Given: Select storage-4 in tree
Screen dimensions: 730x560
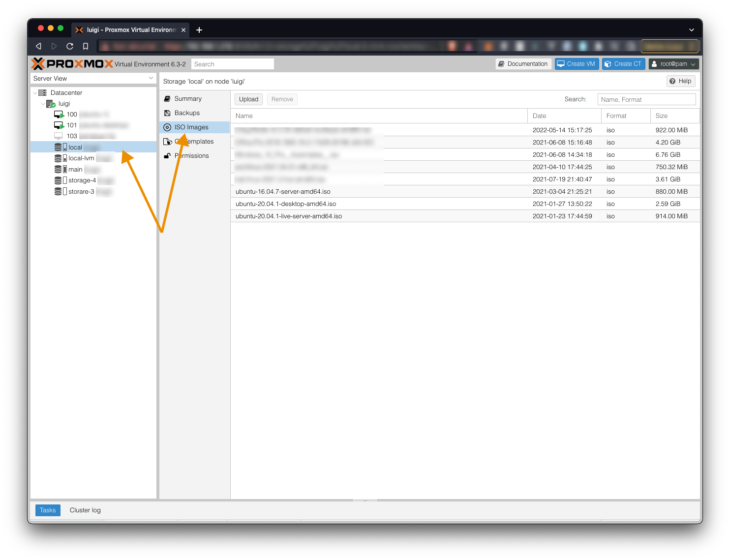Looking at the screenshot, I should (x=93, y=180).
